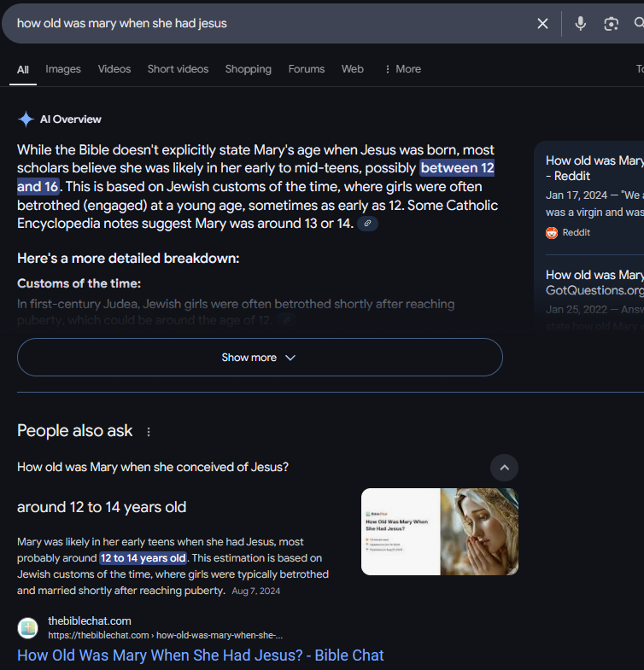Click the 'People also ask' heading
Screen dimensions: 644x670
click(x=75, y=431)
